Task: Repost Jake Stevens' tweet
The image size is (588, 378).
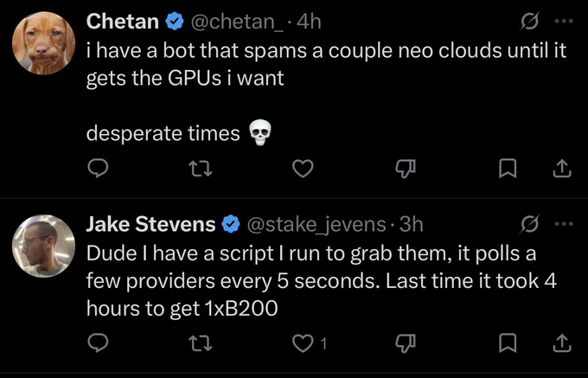Action: click(x=200, y=343)
